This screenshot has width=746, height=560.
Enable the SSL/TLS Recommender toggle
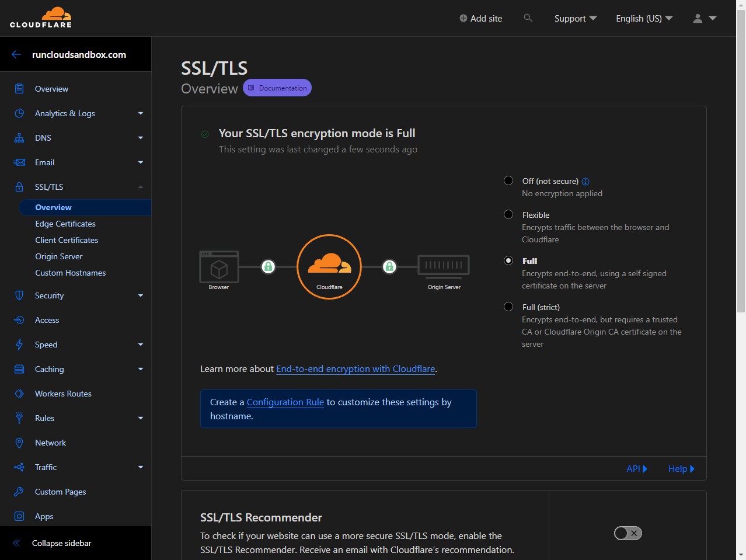628,533
